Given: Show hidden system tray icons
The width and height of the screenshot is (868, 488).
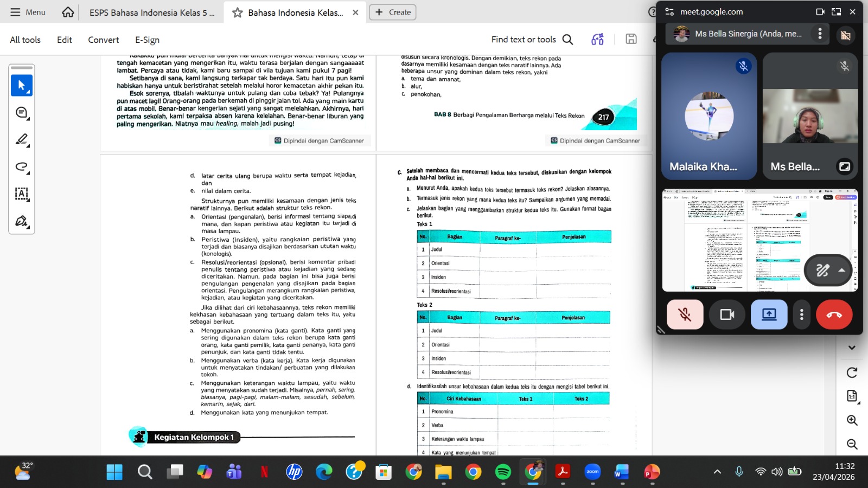Looking at the screenshot, I should click(717, 472).
